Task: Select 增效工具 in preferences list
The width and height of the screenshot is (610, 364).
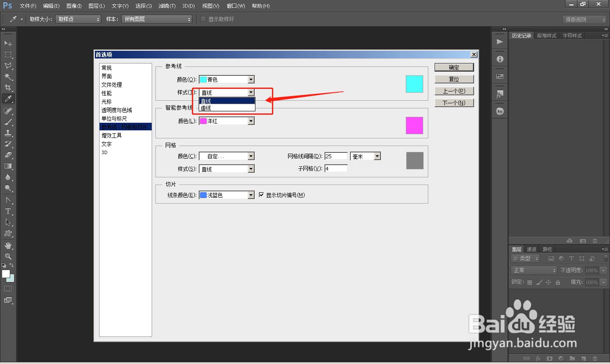Action: (125, 135)
